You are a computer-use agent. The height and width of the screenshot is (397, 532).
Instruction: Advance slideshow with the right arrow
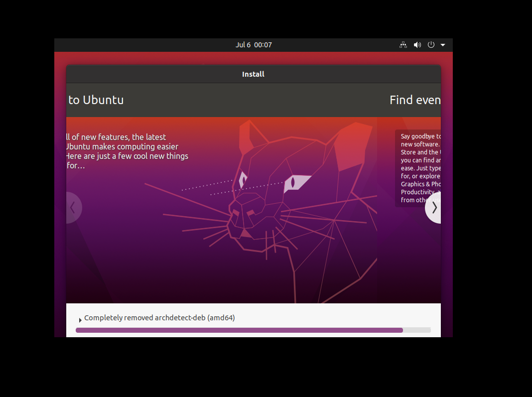[433, 208]
